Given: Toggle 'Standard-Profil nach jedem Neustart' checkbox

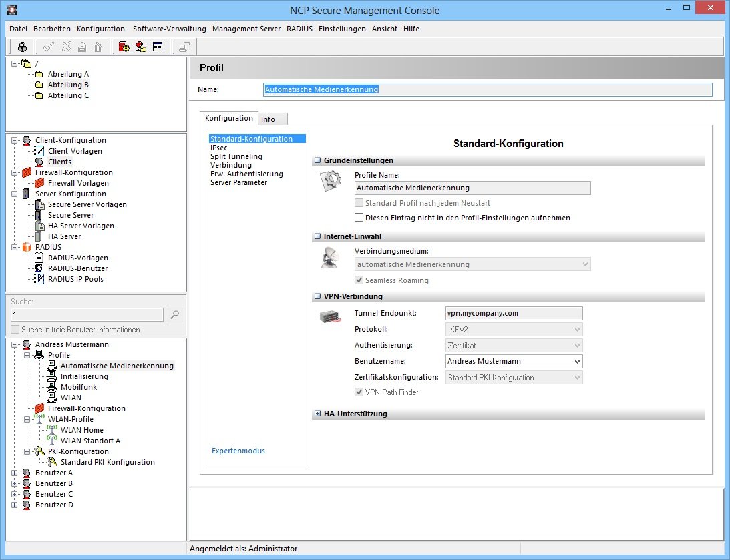Looking at the screenshot, I should [x=359, y=203].
